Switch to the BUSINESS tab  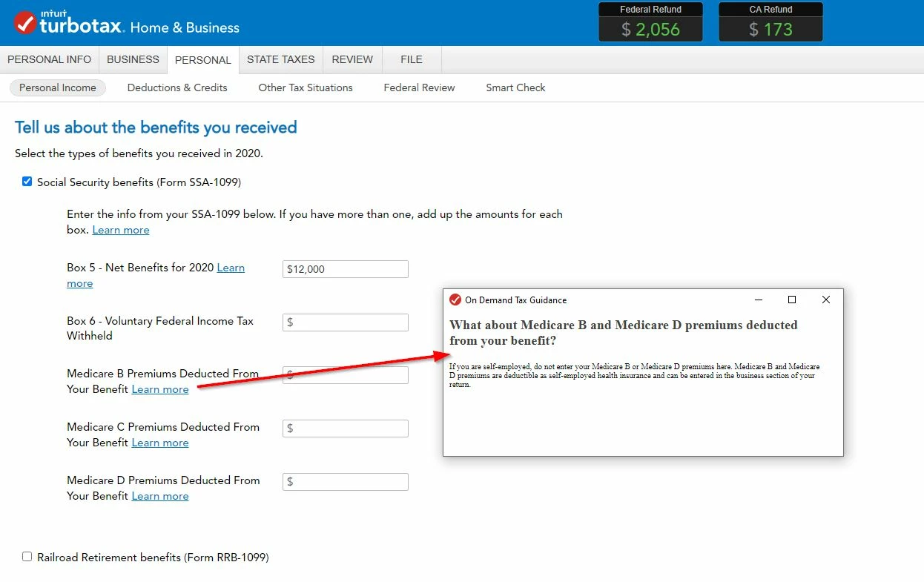pos(133,60)
